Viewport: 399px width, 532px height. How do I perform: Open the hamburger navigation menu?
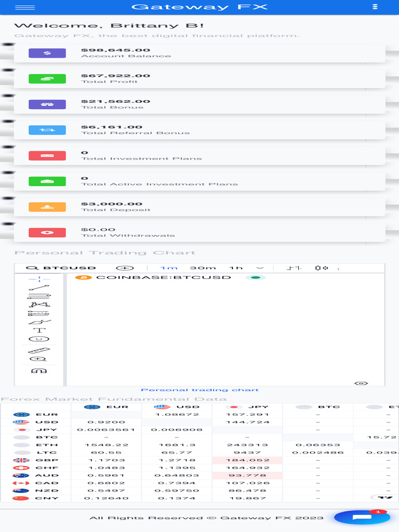[25, 7]
